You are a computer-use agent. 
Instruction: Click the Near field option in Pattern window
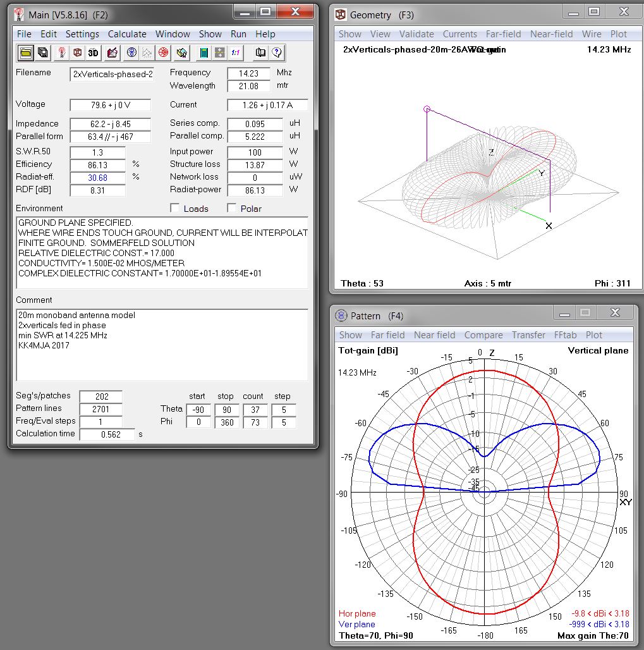tap(435, 335)
